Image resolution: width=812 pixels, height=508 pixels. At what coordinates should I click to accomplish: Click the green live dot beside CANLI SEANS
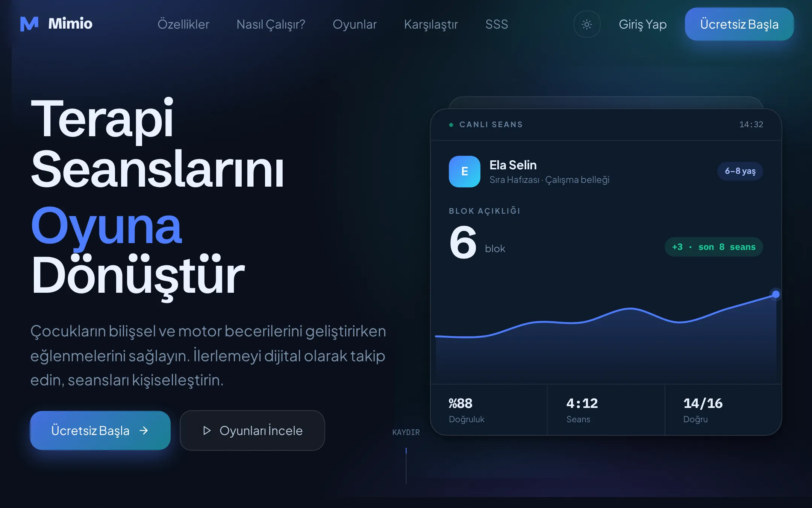(x=451, y=125)
